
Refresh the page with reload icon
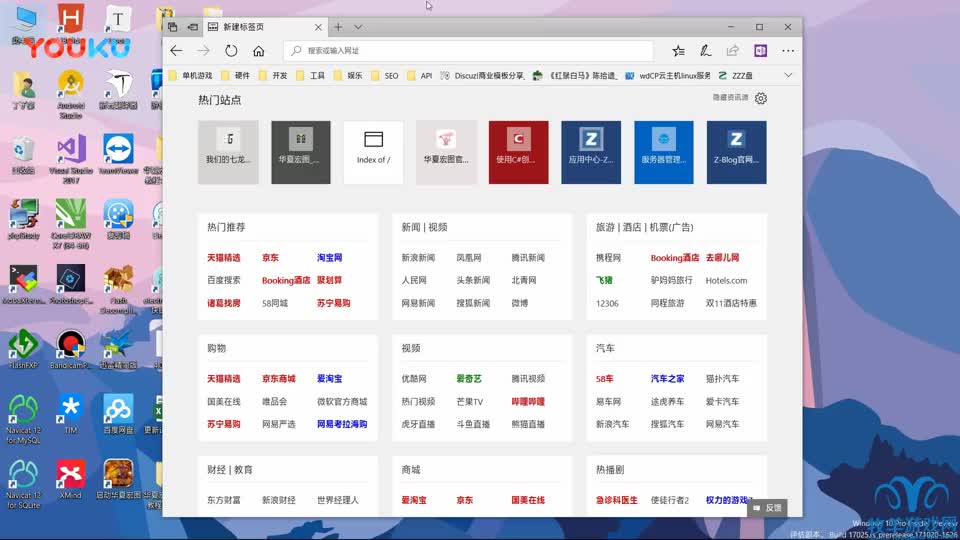(231, 51)
